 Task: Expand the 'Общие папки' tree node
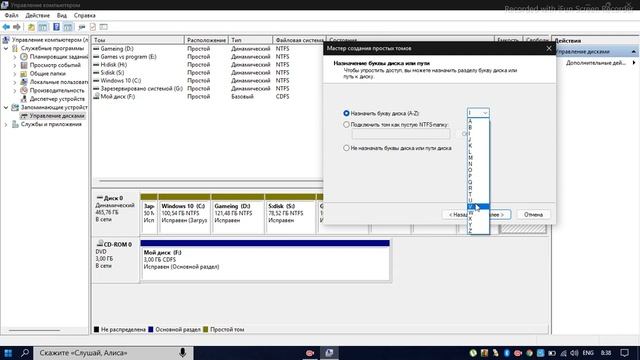[x=15, y=74]
